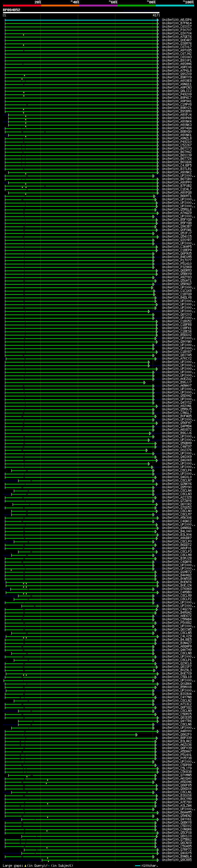Open hit UniRef100_B9RYY9

(176, 78)
